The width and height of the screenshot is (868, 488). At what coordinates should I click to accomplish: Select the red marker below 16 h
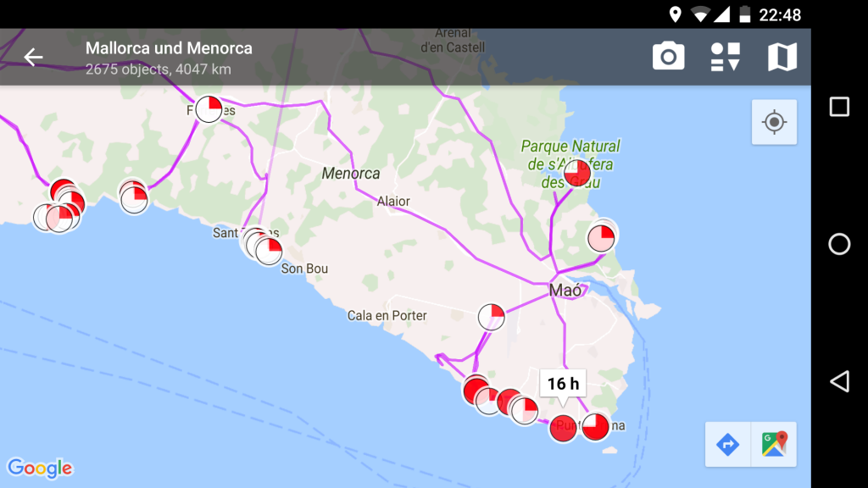click(564, 428)
